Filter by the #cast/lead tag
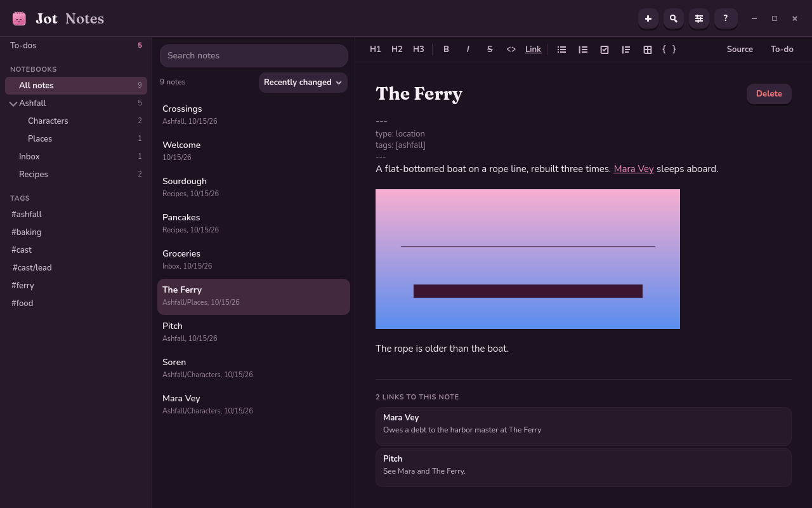This screenshot has width=812, height=508. point(32,267)
